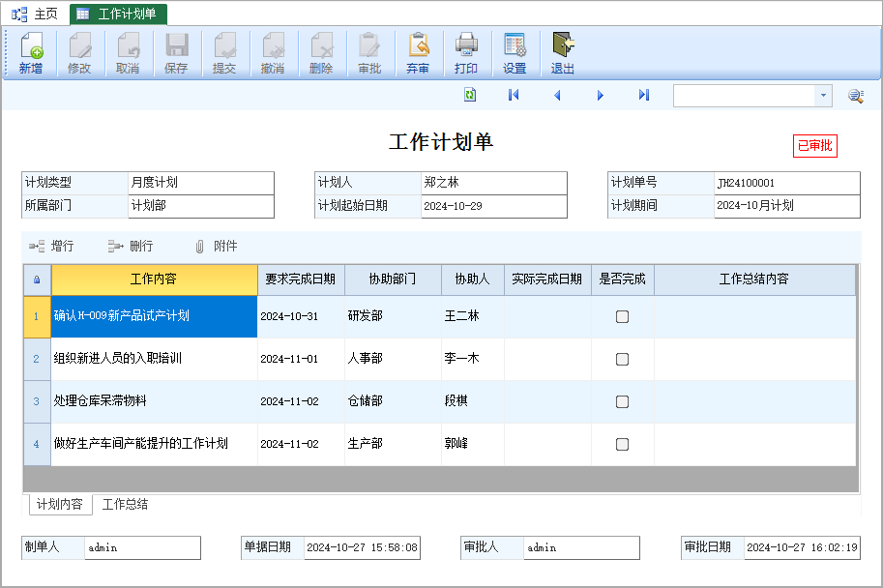Go to the previous record arrow
Viewport: 883px width, 588px height.
point(557,95)
